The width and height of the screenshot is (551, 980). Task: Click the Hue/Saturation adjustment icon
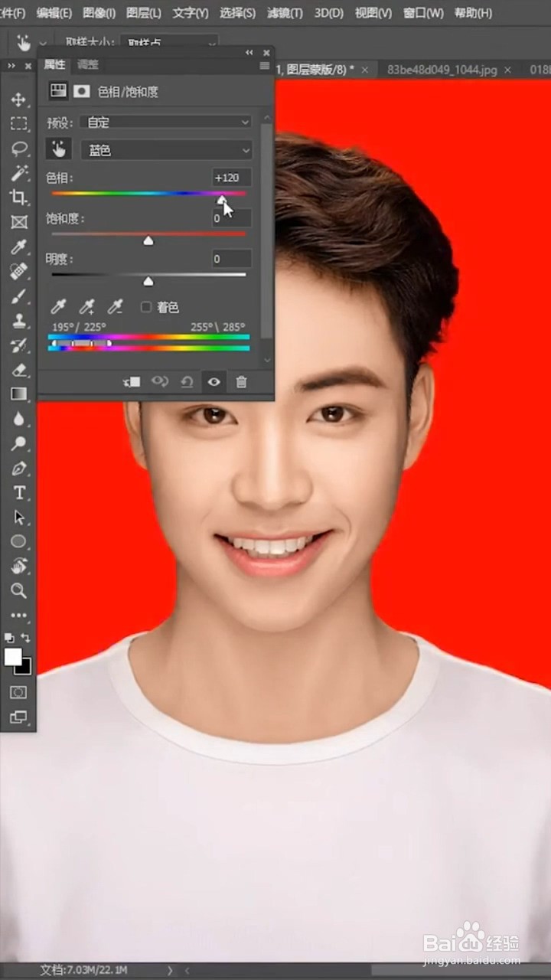pyautogui.click(x=58, y=91)
